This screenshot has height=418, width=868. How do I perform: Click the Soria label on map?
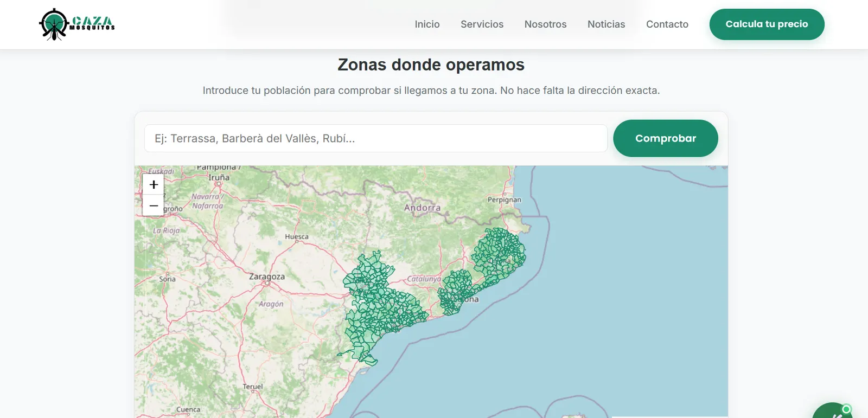(x=167, y=279)
